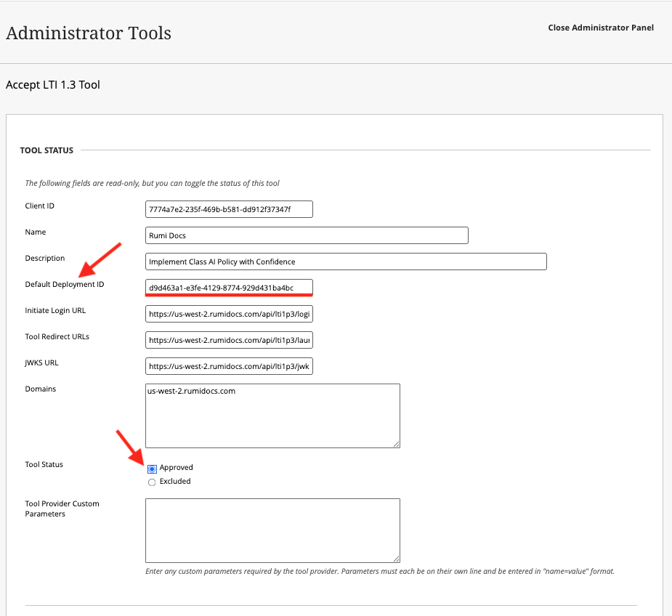The image size is (672, 616).
Task: Click the Domains label
Action: point(40,389)
